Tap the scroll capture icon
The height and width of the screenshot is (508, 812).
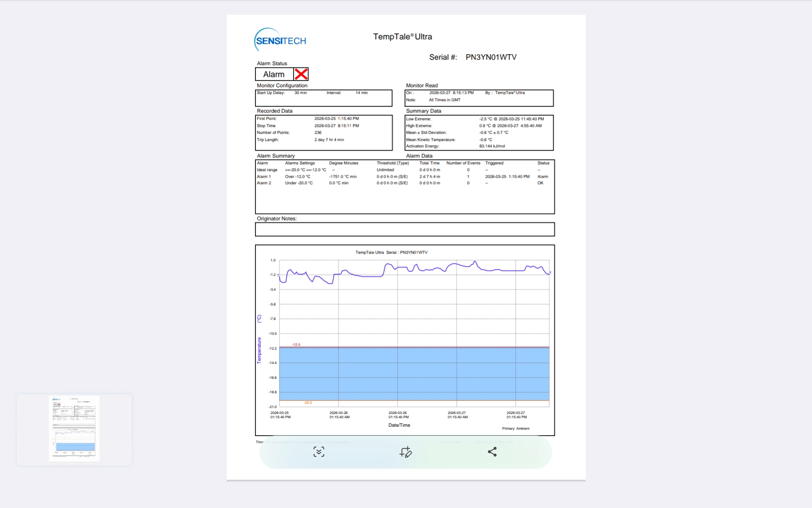(x=319, y=452)
